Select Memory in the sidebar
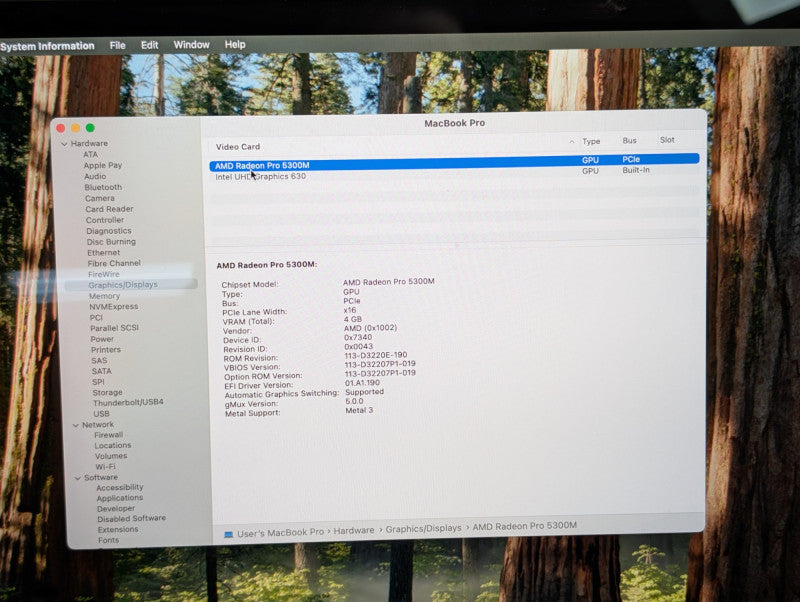Viewport: 800px width, 602px height. coord(104,296)
